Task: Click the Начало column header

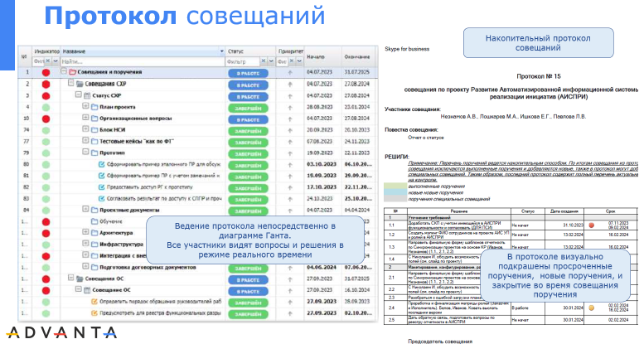Action: tap(315, 56)
